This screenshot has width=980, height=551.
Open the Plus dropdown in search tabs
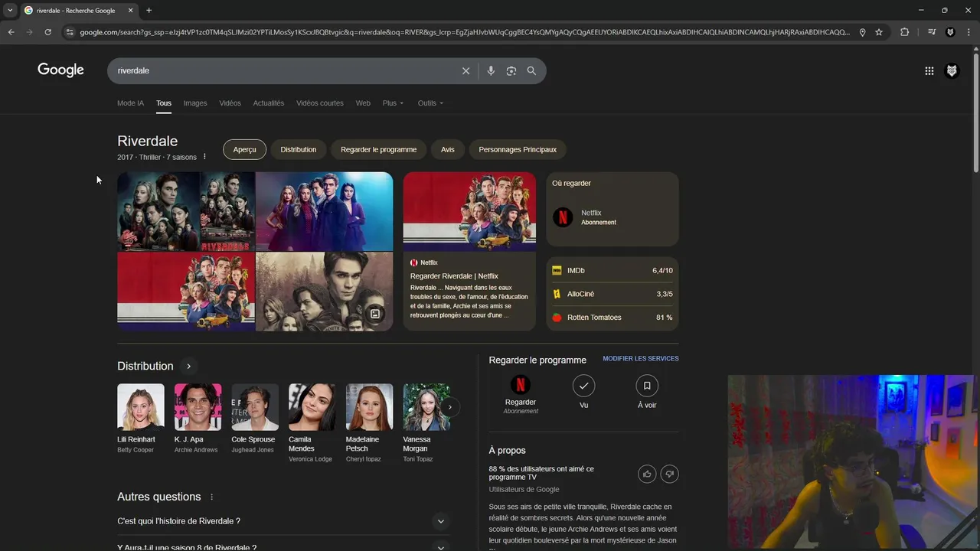click(x=393, y=103)
